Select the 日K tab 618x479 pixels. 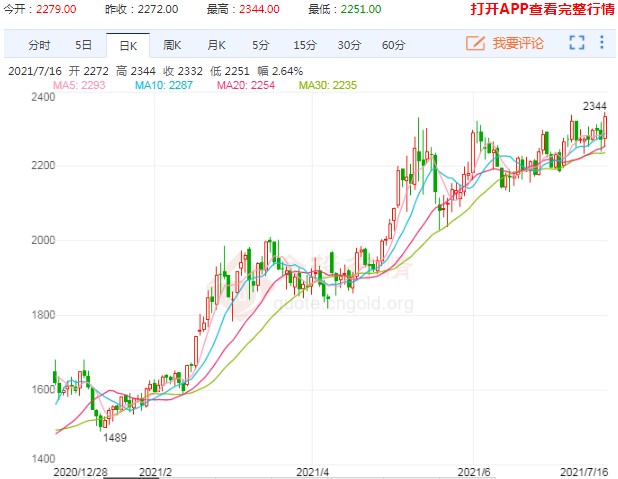click(x=128, y=46)
